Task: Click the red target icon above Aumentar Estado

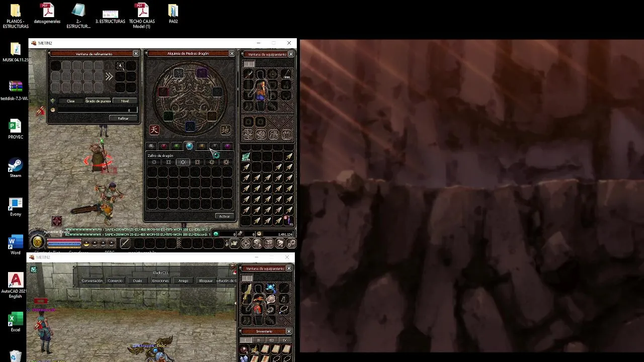Action: [x=56, y=221]
